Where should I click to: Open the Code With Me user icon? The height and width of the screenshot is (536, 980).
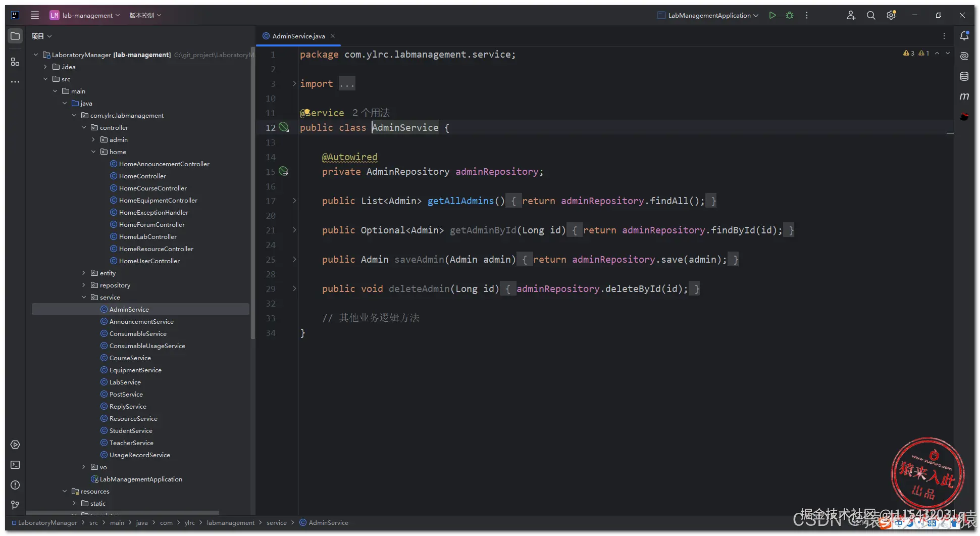pyautogui.click(x=851, y=15)
